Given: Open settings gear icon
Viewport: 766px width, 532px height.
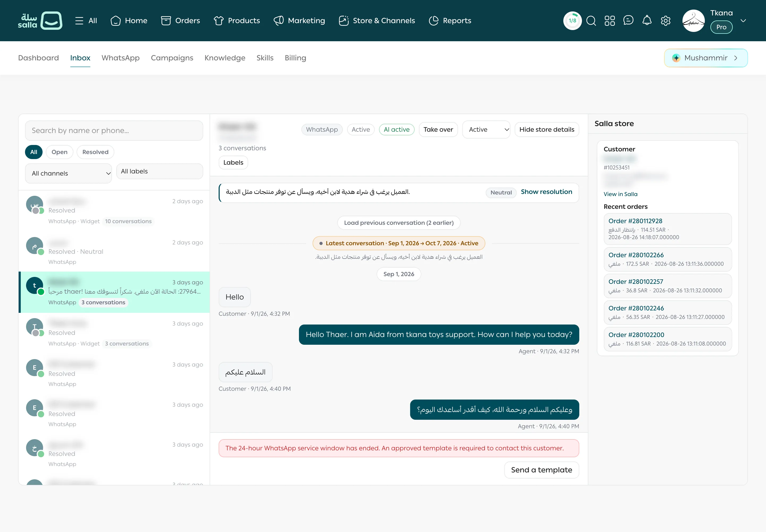Looking at the screenshot, I should pyautogui.click(x=666, y=21).
